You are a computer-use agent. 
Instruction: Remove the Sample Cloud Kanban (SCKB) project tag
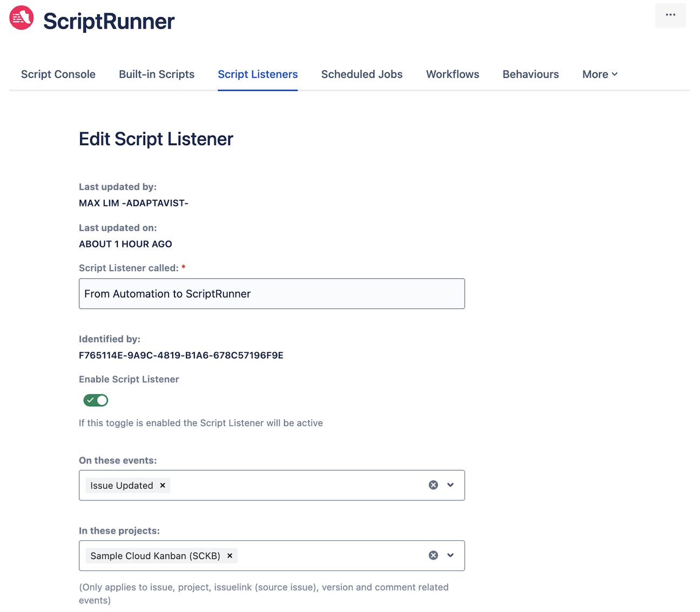coord(230,555)
